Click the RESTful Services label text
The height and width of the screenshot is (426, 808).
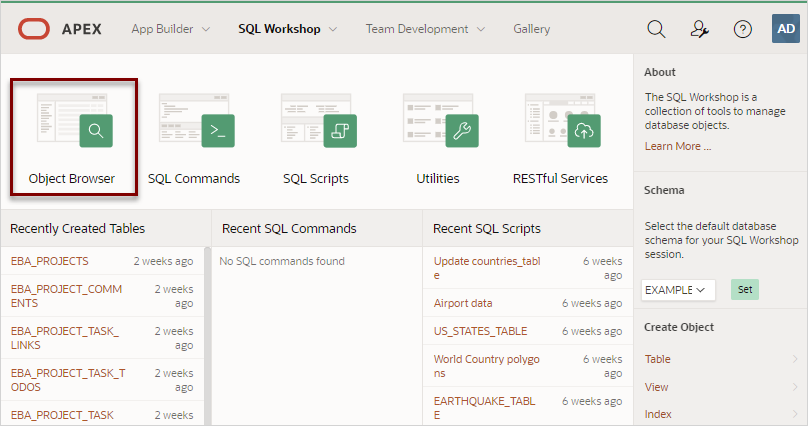(560, 179)
